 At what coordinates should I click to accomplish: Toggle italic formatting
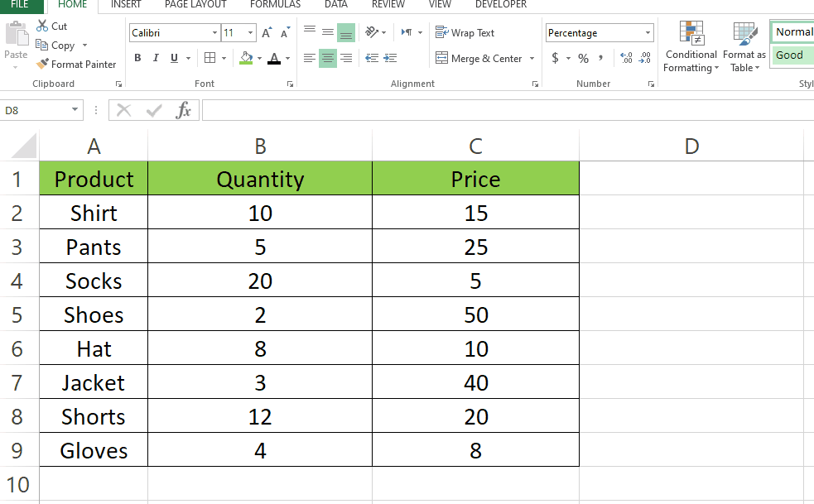click(154, 58)
